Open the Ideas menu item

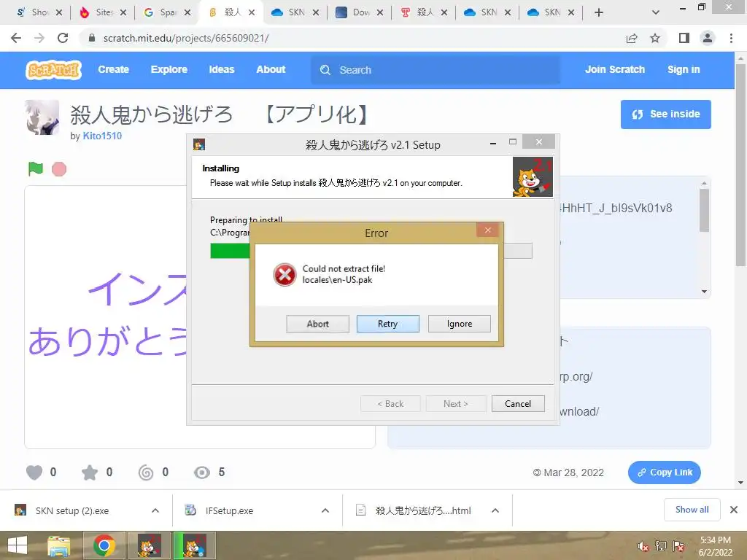[x=222, y=69]
